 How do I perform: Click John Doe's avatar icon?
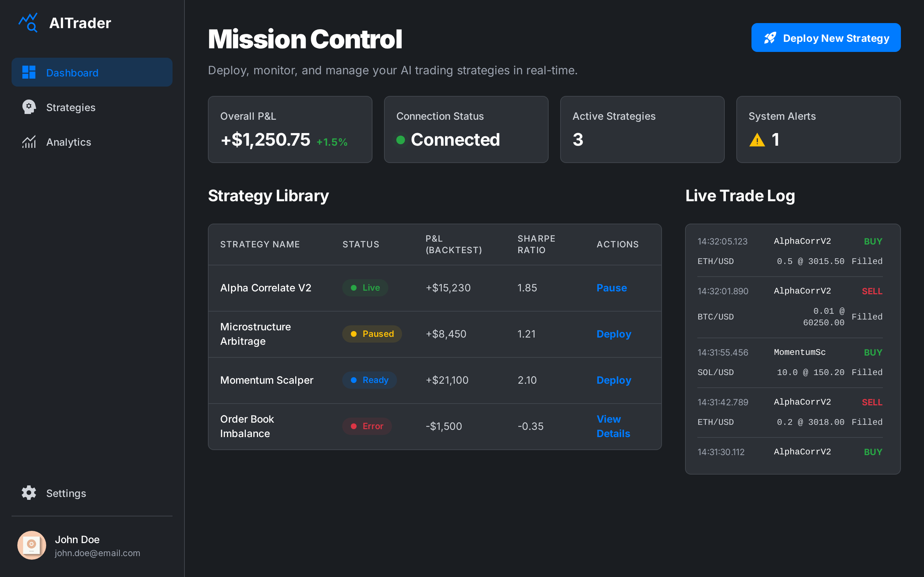click(x=32, y=545)
